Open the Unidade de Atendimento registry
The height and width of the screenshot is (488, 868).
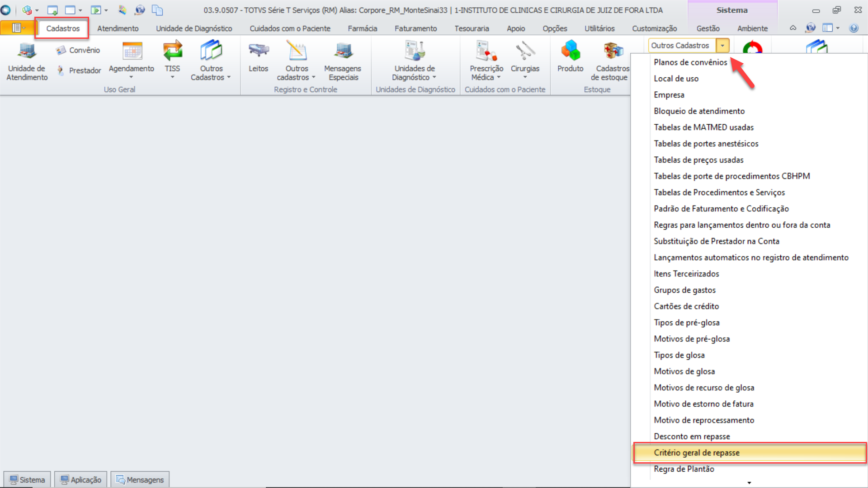(x=27, y=61)
